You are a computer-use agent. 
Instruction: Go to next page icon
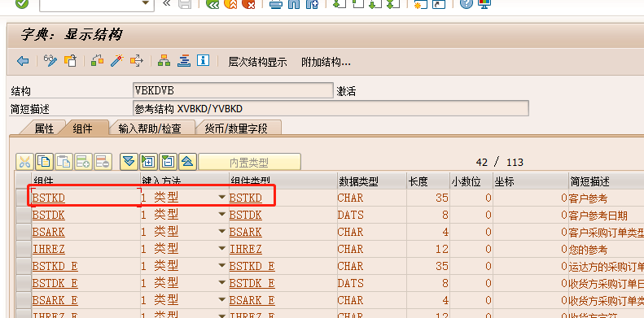[x=375, y=4]
